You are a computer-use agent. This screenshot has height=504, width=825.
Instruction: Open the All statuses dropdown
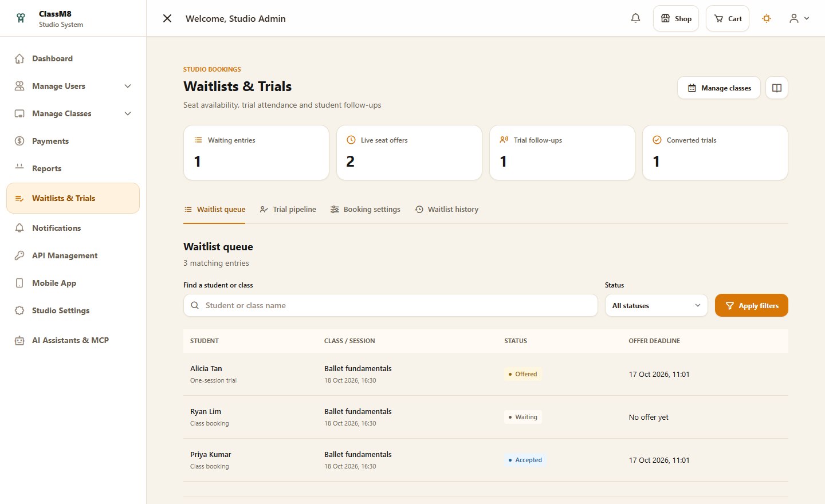coord(657,305)
